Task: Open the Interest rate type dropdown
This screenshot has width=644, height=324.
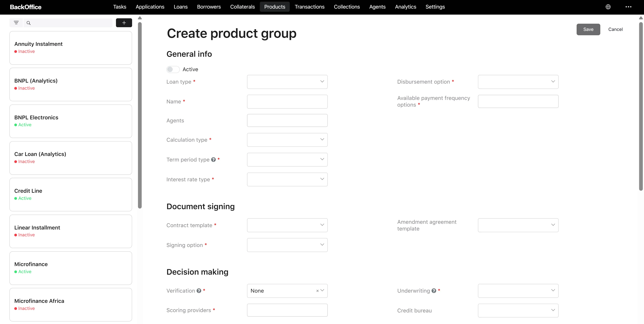Action: click(x=287, y=179)
